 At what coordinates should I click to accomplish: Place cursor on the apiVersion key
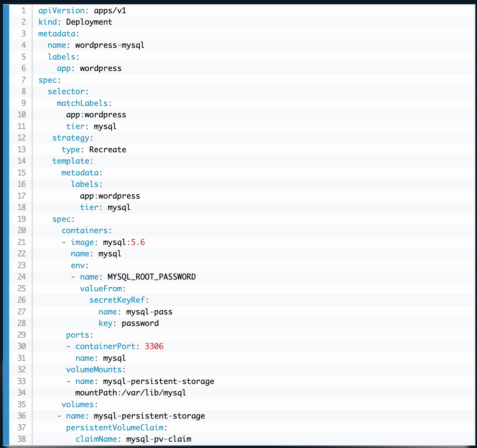[59, 10]
